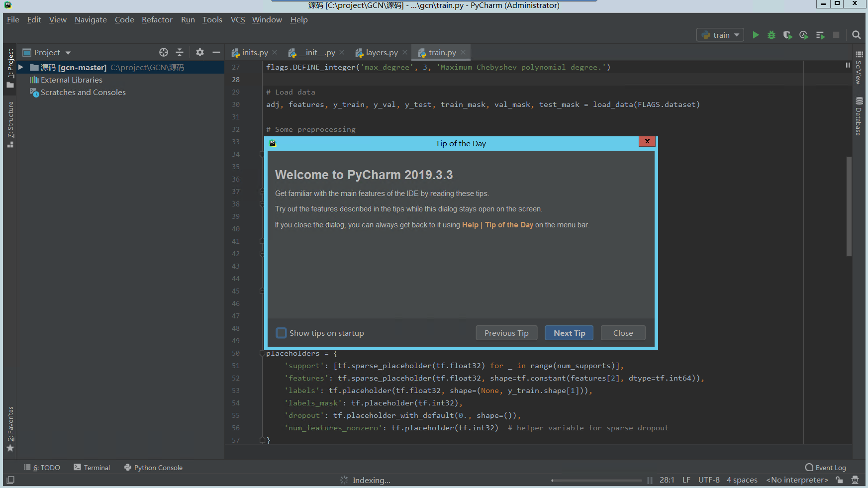Hide the Project tool window
Image resolution: width=868 pixels, height=488 pixels.
[x=216, y=52]
